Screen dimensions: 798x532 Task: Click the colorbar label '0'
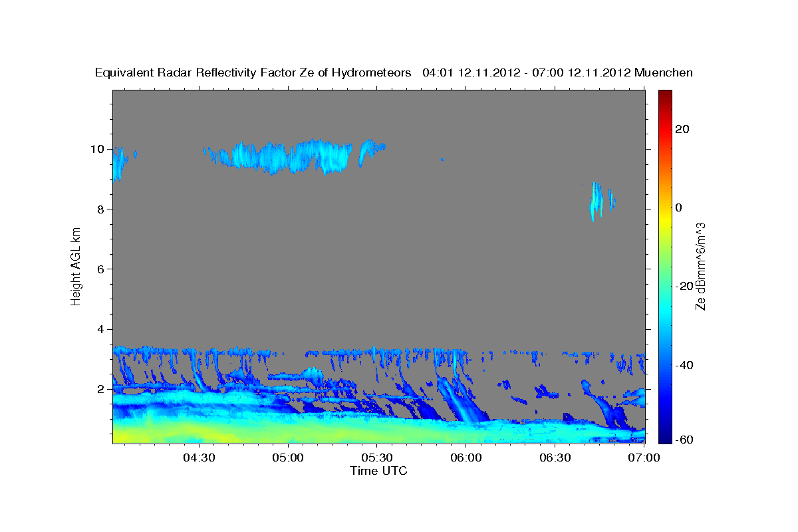(680, 207)
